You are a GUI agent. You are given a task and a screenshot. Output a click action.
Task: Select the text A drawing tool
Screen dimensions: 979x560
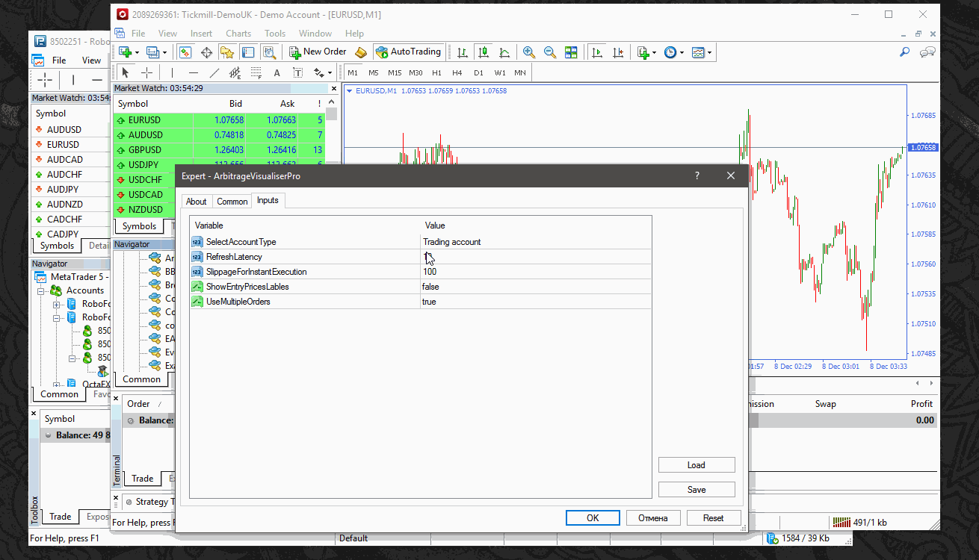(x=277, y=72)
